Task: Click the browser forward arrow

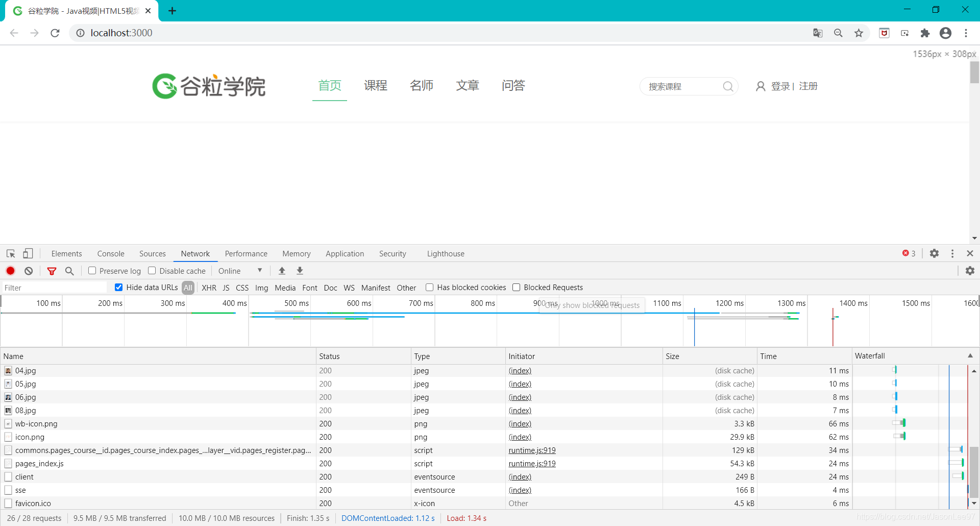Action: pyautogui.click(x=34, y=33)
